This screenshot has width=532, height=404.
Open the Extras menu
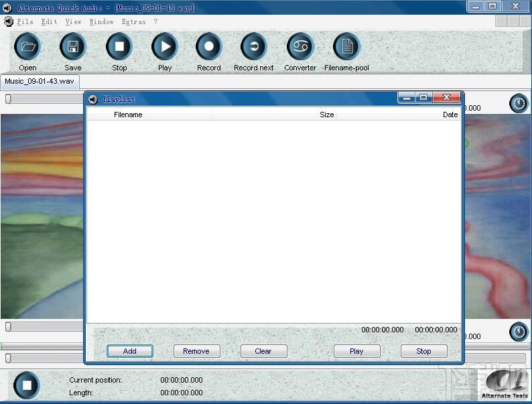(x=134, y=21)
